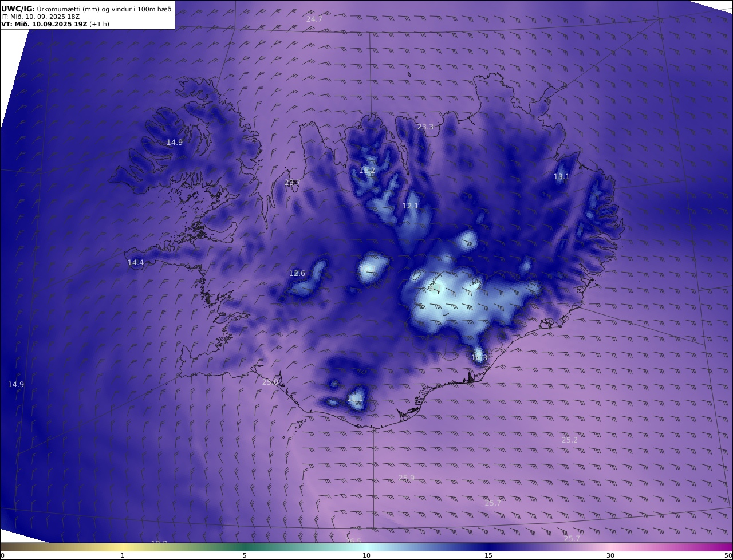Click the 1 tick on the color scale
Viewport: 733px width, 560px height.
[122, 555]
